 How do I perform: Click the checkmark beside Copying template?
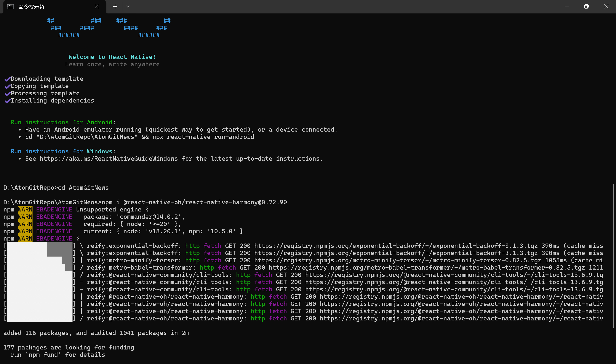click(7, 86)
